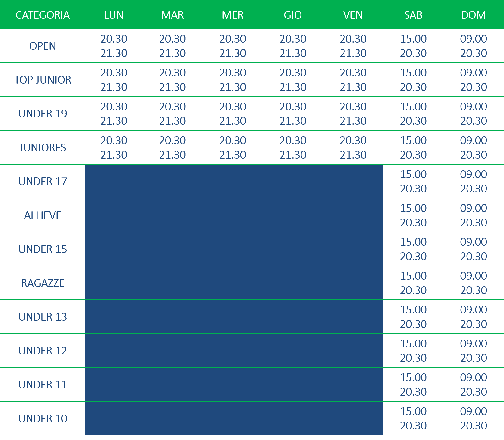Click the DOM column header
Image resolution: width=504 pixels, height=440 pixels.
(473, 15)
